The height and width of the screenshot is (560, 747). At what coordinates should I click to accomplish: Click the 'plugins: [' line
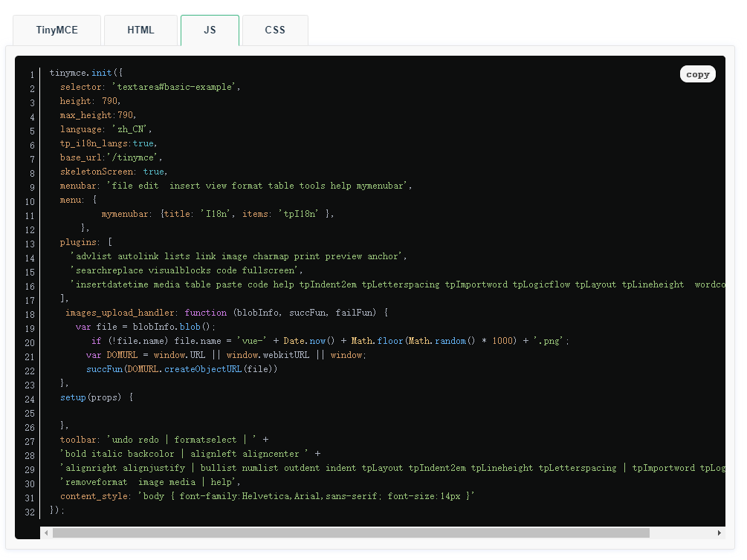[x=86, y=242]
